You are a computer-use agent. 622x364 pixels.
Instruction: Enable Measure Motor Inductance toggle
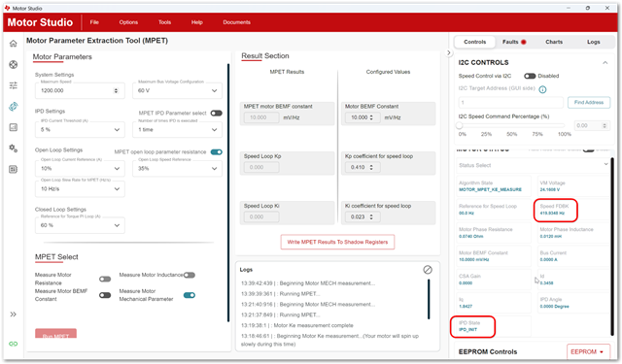190,275
